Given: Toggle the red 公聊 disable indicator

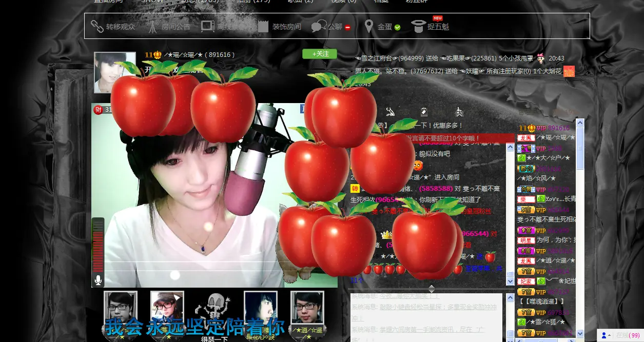Looking at the screenshot, I should (348, 28).
